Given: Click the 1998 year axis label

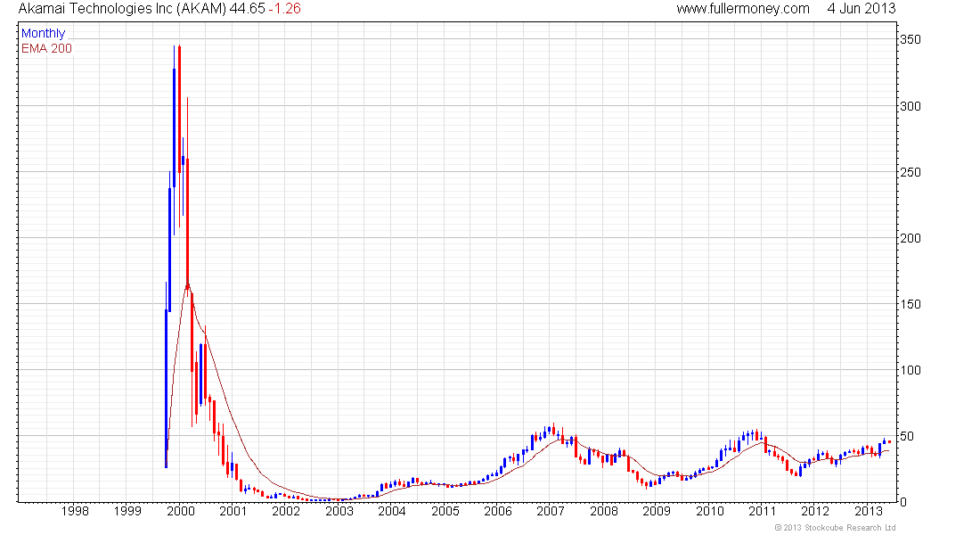Looking at the screenshot, I should 74,511.
